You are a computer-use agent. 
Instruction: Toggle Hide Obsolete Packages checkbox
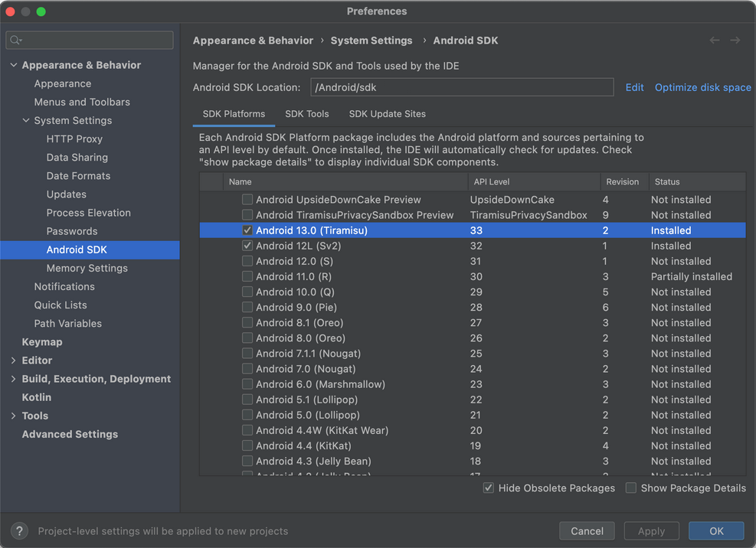point(489,488)
